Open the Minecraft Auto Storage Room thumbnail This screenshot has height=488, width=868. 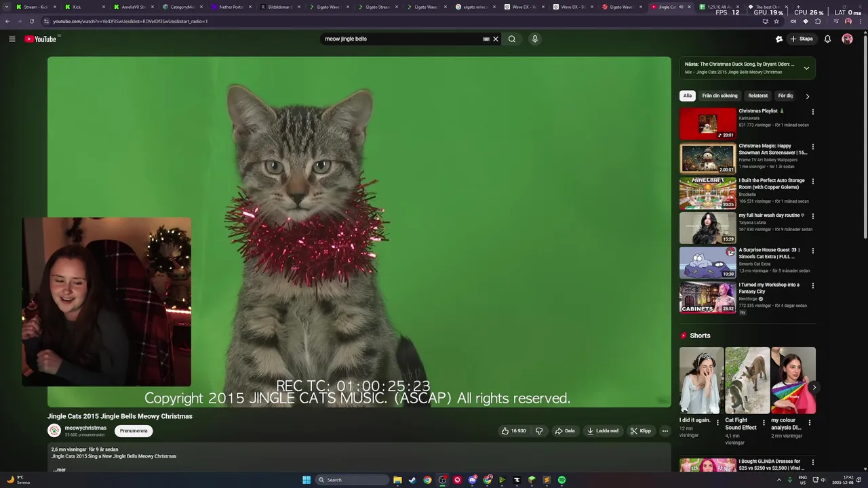(x=708, y=193)
